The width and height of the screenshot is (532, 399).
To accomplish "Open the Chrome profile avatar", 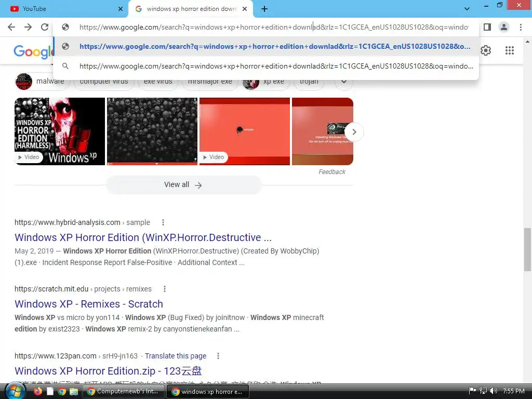I will [504, 27].
